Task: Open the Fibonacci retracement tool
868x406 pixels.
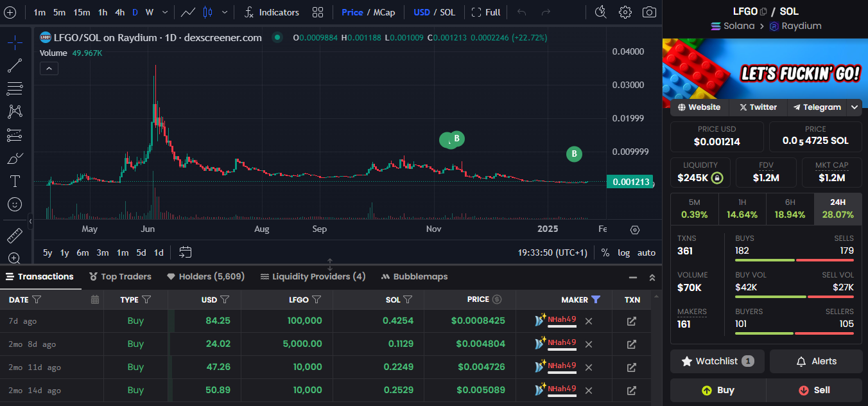Action: click(x=15, y=89)
